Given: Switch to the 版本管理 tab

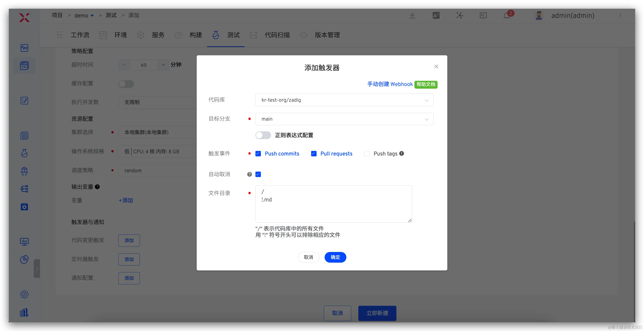Looking at the screenshot, I should [x=327, y=35].
